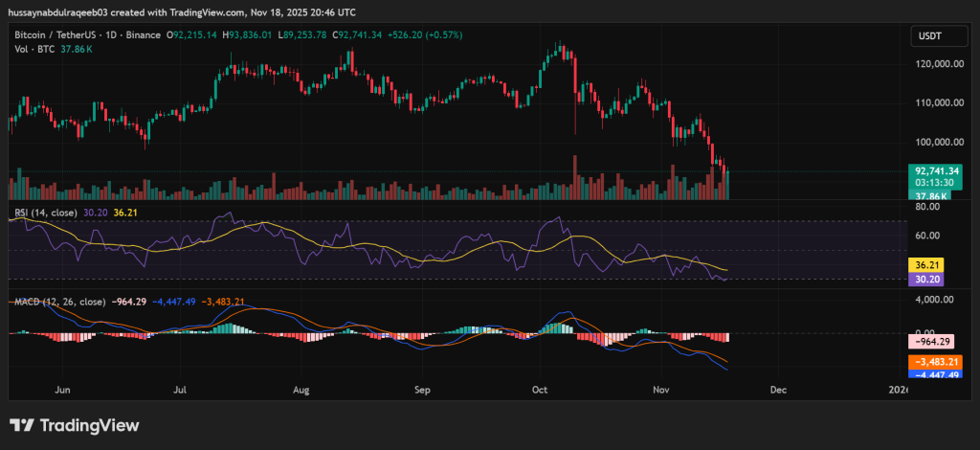Click the TradingView logo icon
This screenshot has width=980, height=450.
(x=22, y=425)
